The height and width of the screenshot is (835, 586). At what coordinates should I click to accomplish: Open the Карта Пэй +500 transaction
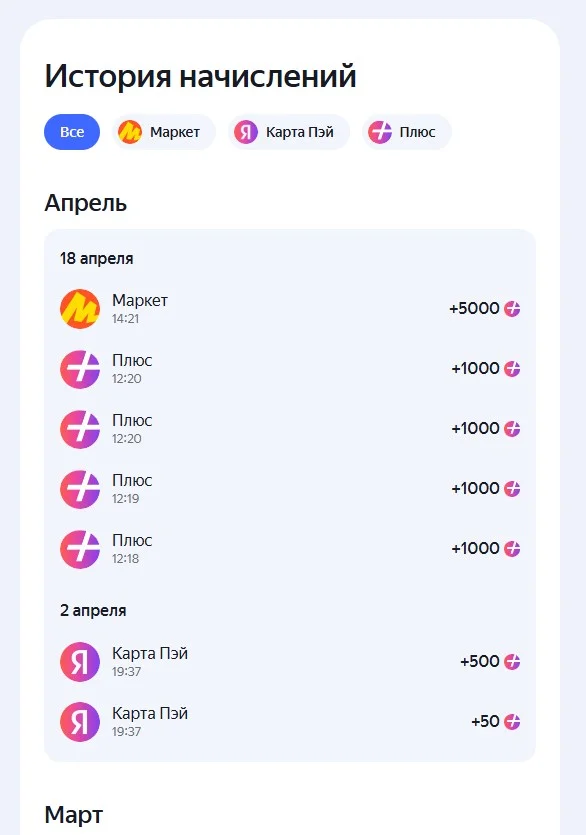pos(290,662)
